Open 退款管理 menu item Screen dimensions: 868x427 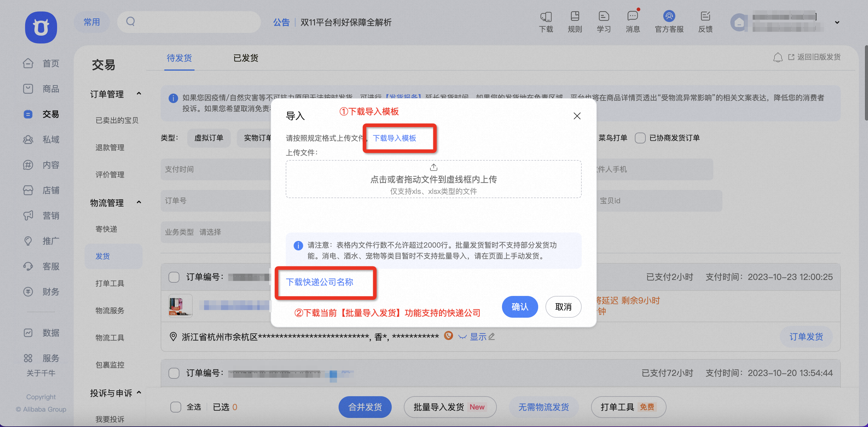pos(110,147)
